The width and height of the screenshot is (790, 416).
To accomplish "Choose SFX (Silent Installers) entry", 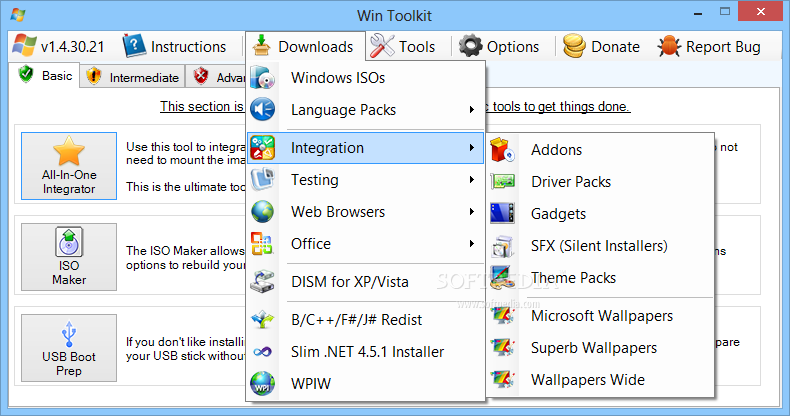I will 601,246.
